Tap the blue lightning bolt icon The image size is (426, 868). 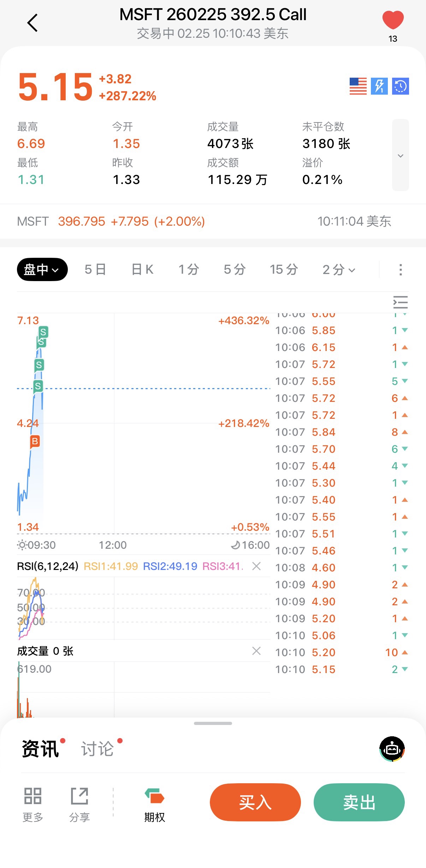379,86
